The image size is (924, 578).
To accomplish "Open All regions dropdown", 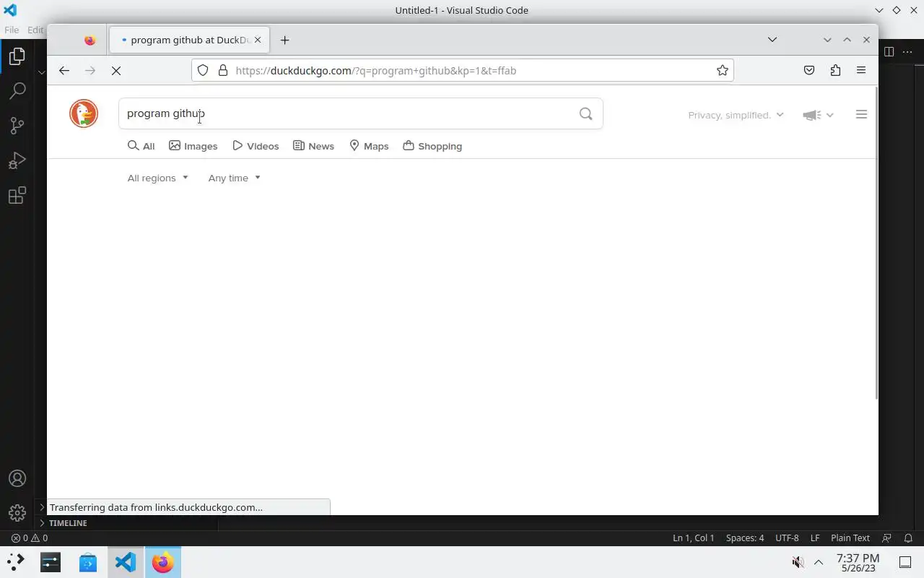I will [x=157, y=178].
